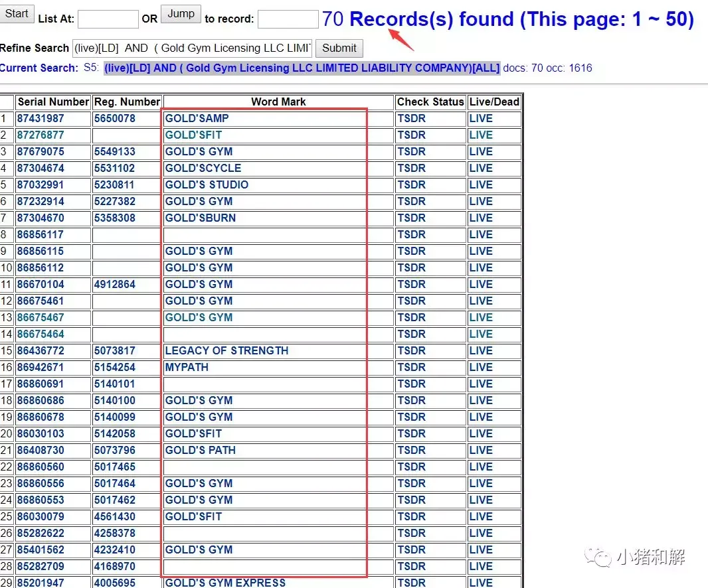Open serial number 85201947
This screenshot has height=588, width=708.
pos(41,583)
